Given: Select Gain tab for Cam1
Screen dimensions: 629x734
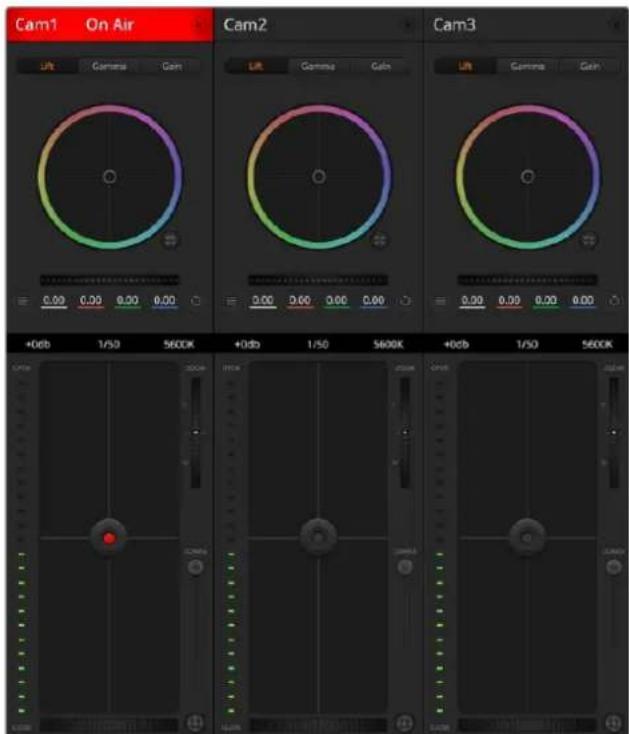Looking at the screenshot, I should click(x=172, y=66).
